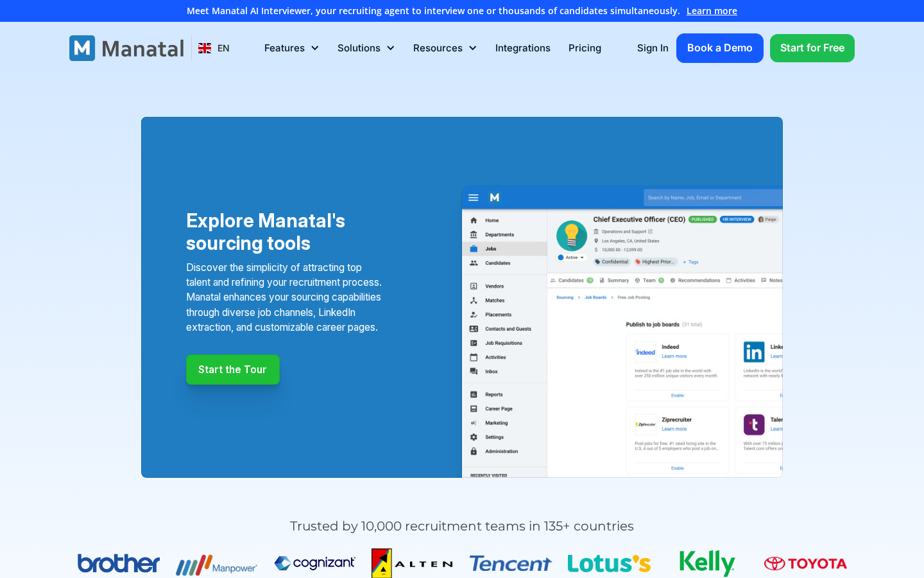
Task: Click the Vendors icon in preview sidebar
Action: tap(474, 286)
